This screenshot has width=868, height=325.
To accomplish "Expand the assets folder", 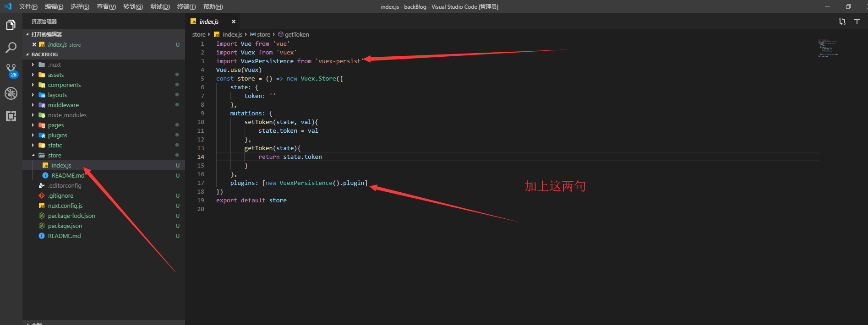I will tap(33, 75).
